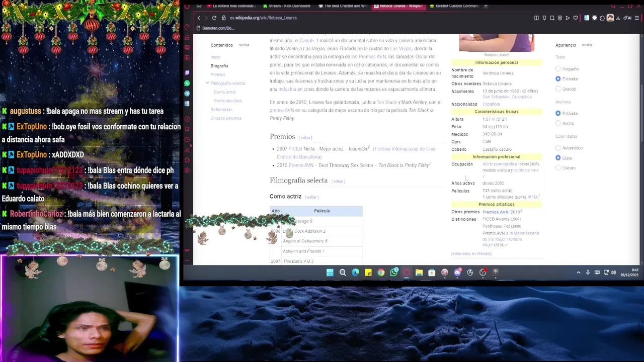Open downloads from the Opera sidebar
644x362 pixels.
pos(187,150)
